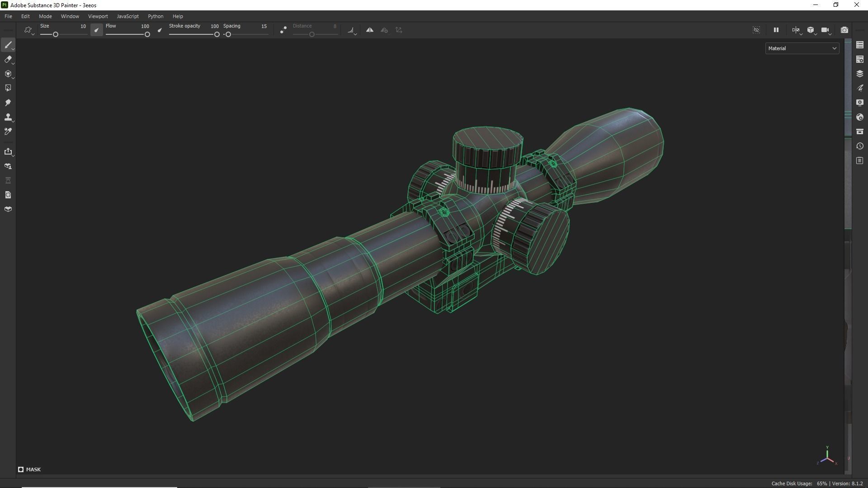
Task: Open the Layers panel on the right dock
Action: click(x=860, y=73)
